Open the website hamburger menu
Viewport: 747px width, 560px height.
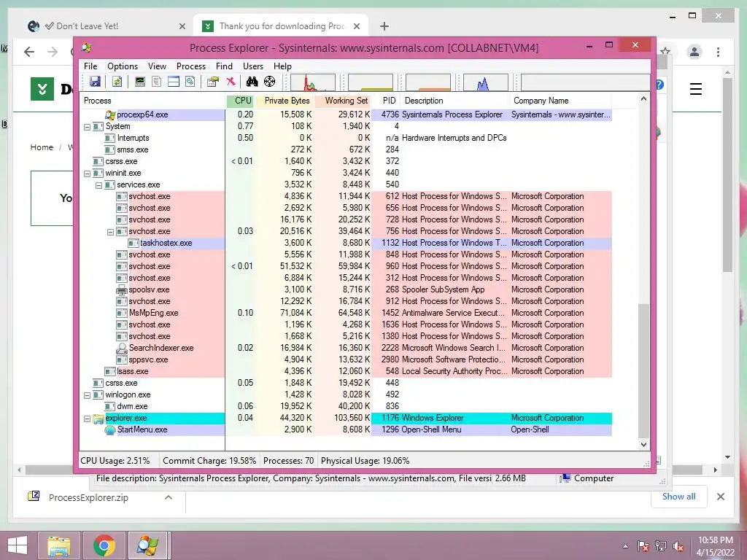pyautogui.click(x=695, y=89)
